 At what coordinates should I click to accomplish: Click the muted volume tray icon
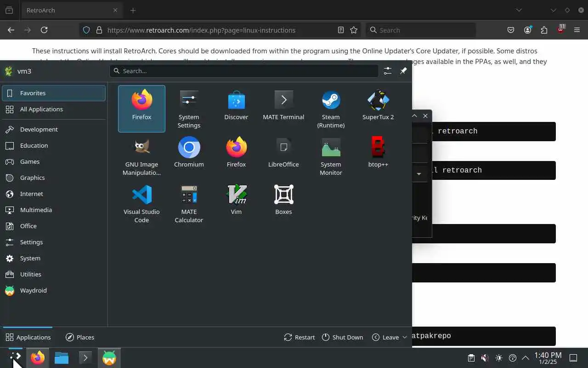pyautogui.click(x=485, y=358)
